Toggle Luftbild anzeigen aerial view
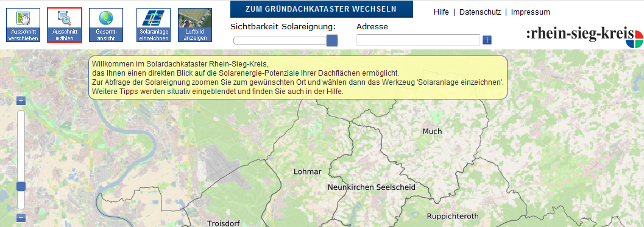 coord(195,25)
